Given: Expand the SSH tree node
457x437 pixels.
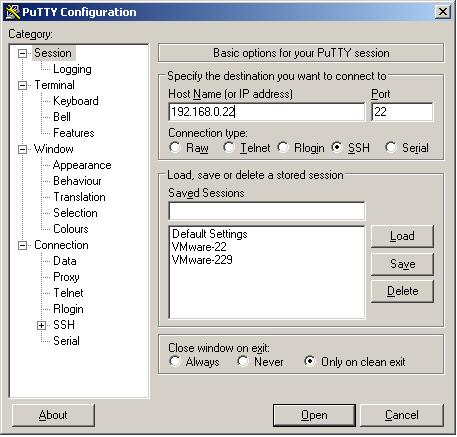Looking at the screenshot, I should tap(41, 326).
